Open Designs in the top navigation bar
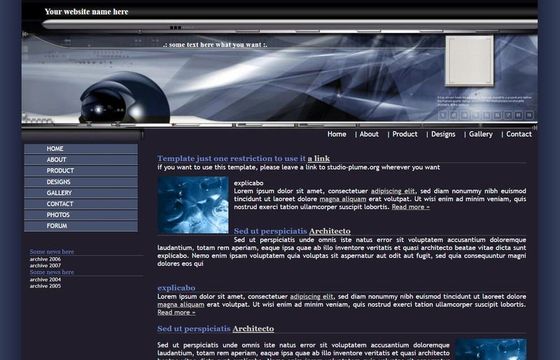 point(443,134)
